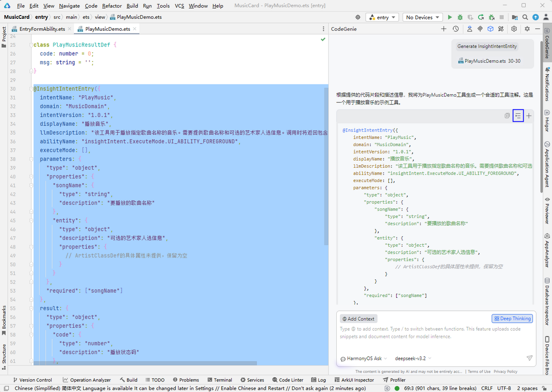Copy the generated code snippet
The width and height of the screenshot is (552, 392).
click(507, 116)
